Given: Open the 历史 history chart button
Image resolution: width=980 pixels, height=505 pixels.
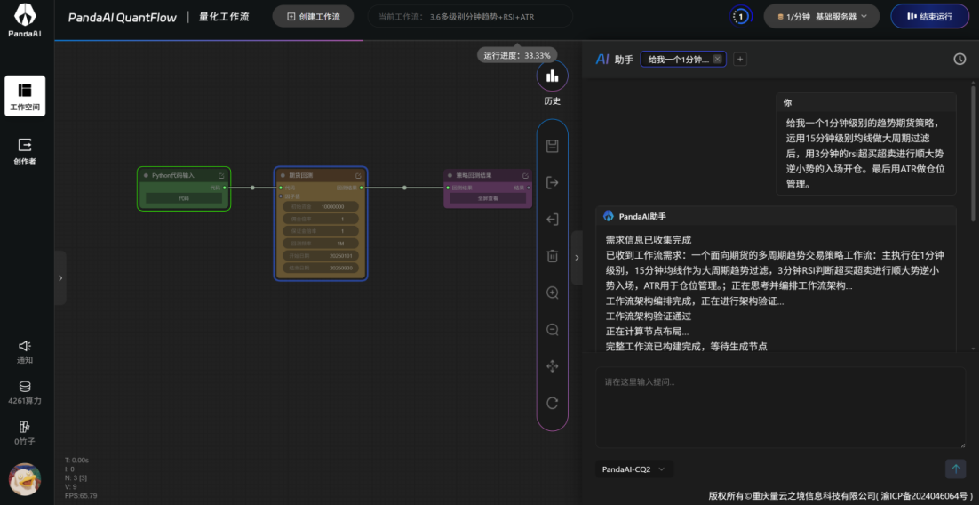Looking at the screenshot, I should click(552, 76).
